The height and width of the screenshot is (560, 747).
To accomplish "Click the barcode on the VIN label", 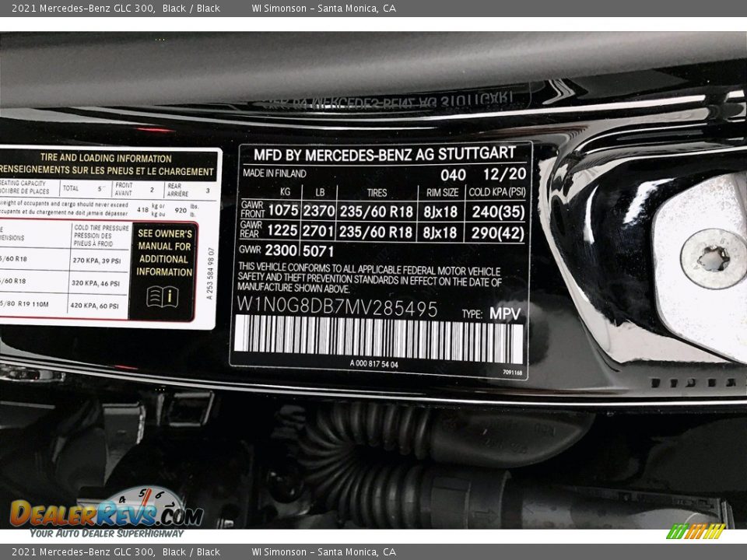I will (379, 340).
